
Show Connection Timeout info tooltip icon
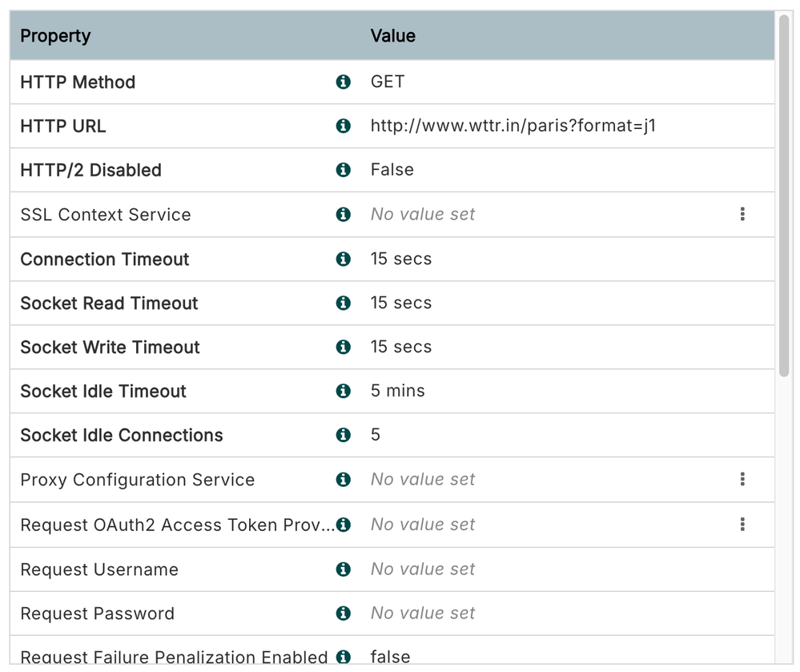click(x=344, y=259)
